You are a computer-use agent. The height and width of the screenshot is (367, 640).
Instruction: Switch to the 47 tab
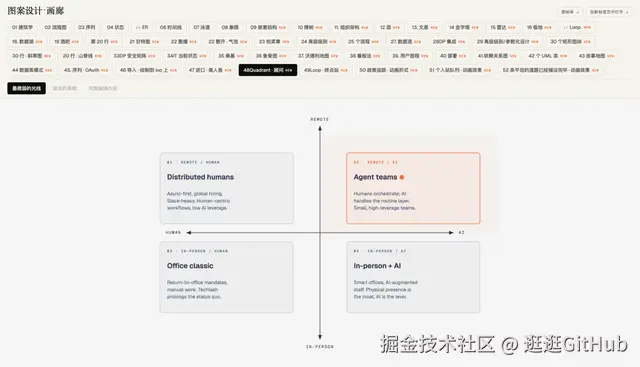(210, 70)
